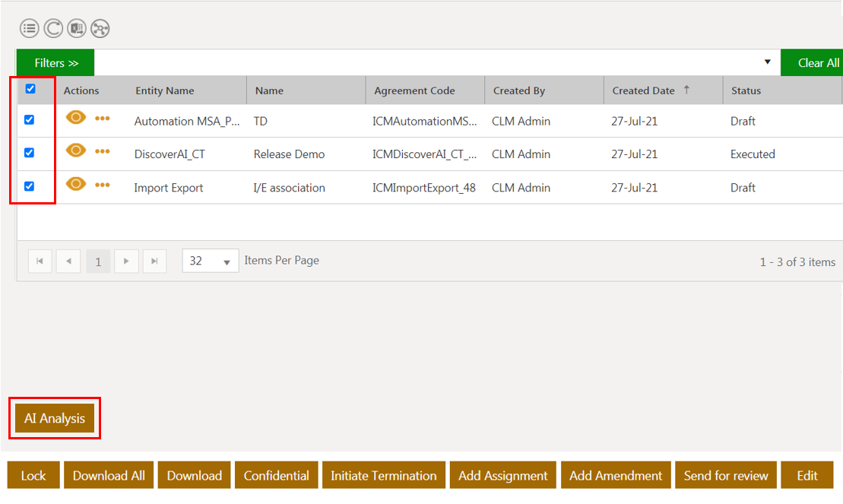Sort by Created Date column header
The width and height of the screenshot is (843, 504).
(x=643, y=90)
